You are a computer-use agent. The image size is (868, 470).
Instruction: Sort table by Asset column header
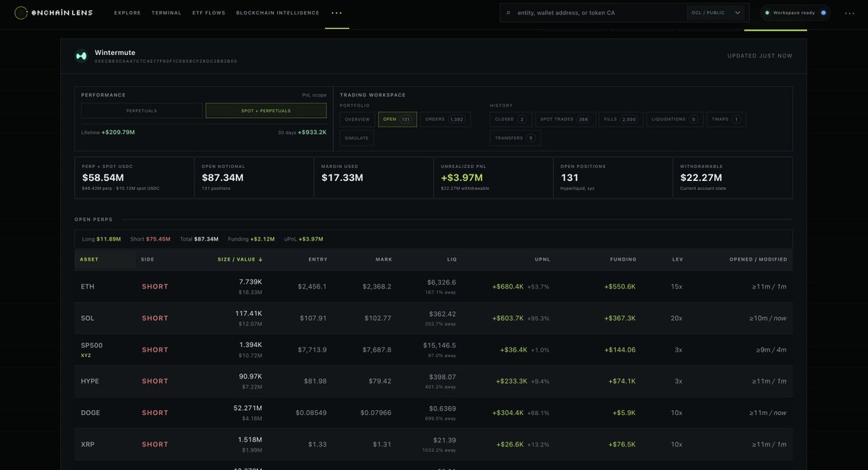click(89, 260)
